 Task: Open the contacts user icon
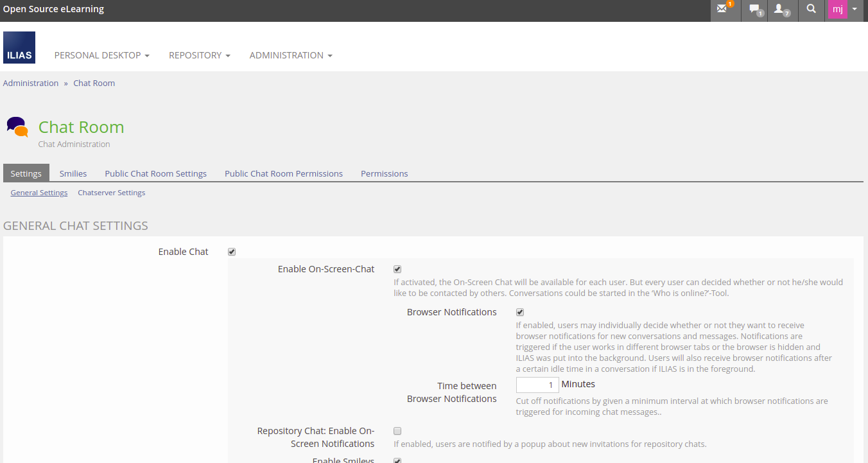click(x=780, y=10)
